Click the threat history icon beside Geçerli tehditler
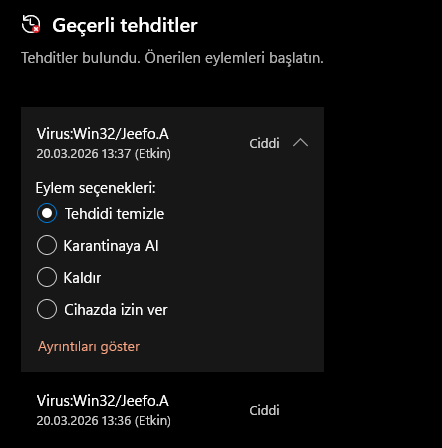Viewport: 442px width, 448px height. pyautogui.click(x=31, y=24)
